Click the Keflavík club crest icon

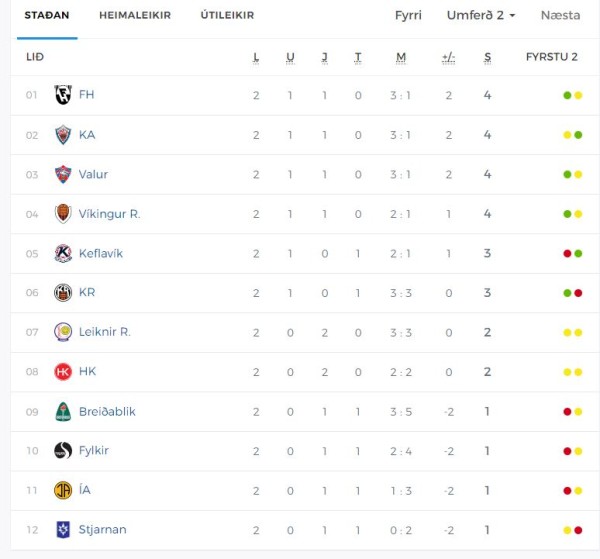tap(63, 253)
